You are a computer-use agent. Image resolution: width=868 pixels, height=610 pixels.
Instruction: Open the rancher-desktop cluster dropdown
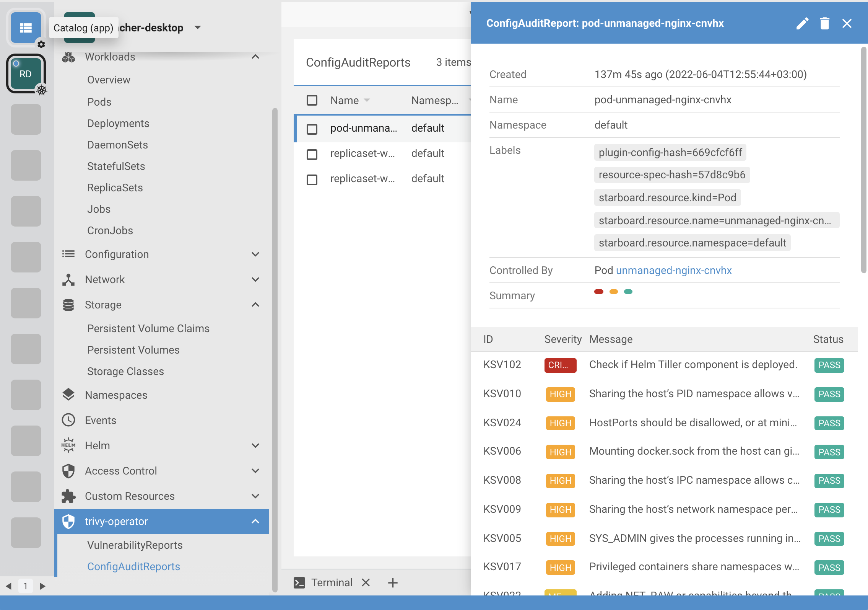tap(197, 28)
